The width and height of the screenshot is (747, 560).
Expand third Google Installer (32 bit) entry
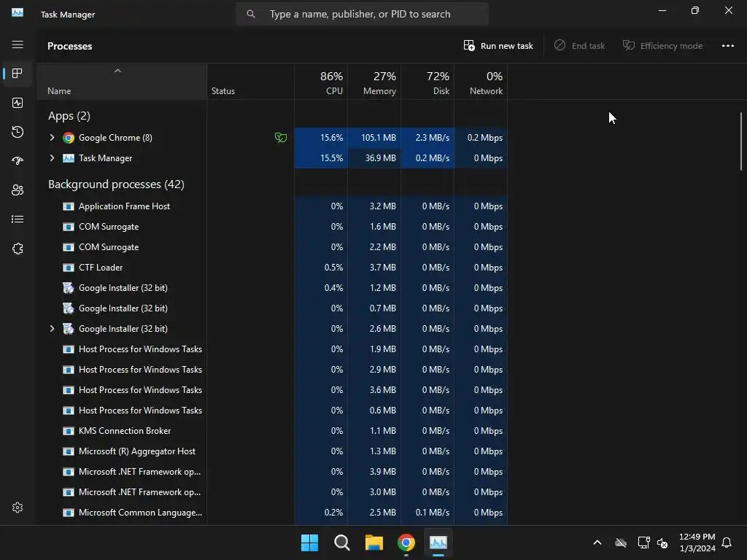coord(52,329)
